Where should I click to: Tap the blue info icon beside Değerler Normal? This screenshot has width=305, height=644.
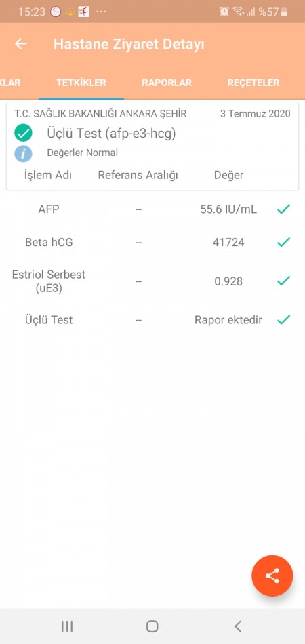pyautogui.click(x=24, y=154)
